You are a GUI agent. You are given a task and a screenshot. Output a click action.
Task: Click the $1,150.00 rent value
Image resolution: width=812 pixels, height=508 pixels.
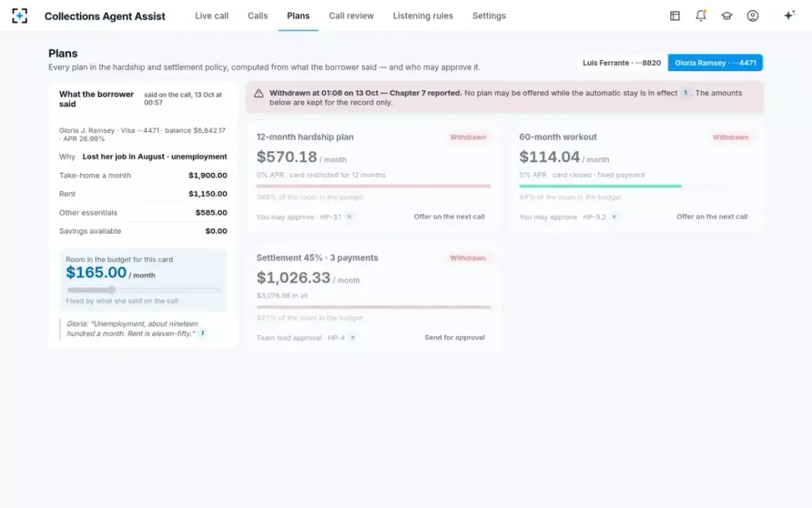(x=208, y=194)
